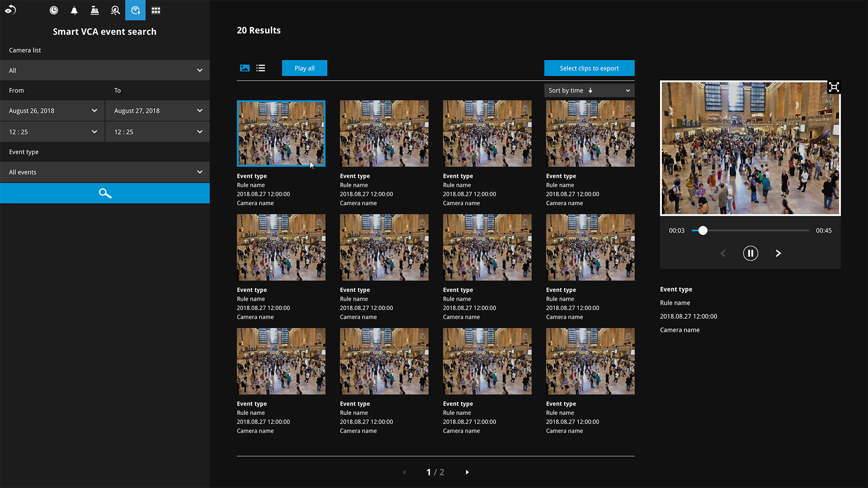
Task: Pause the preview clip playback
Action: click(x=750, y=253)
